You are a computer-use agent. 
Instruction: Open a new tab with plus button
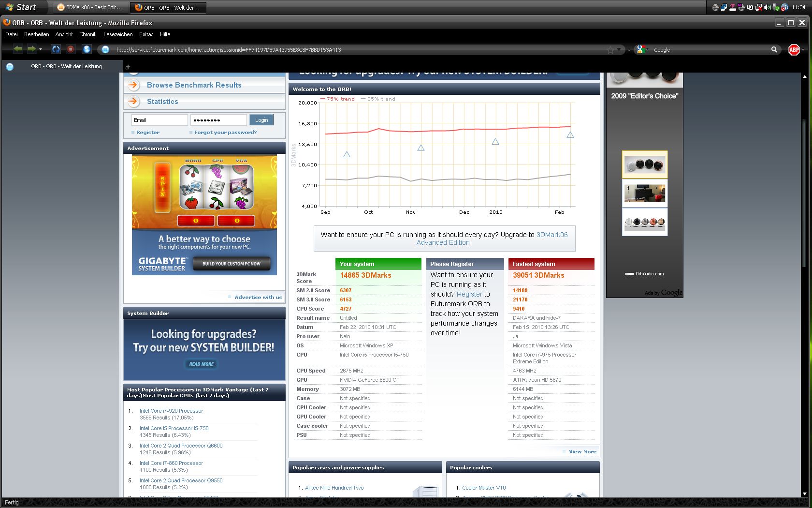click(128, 67)
